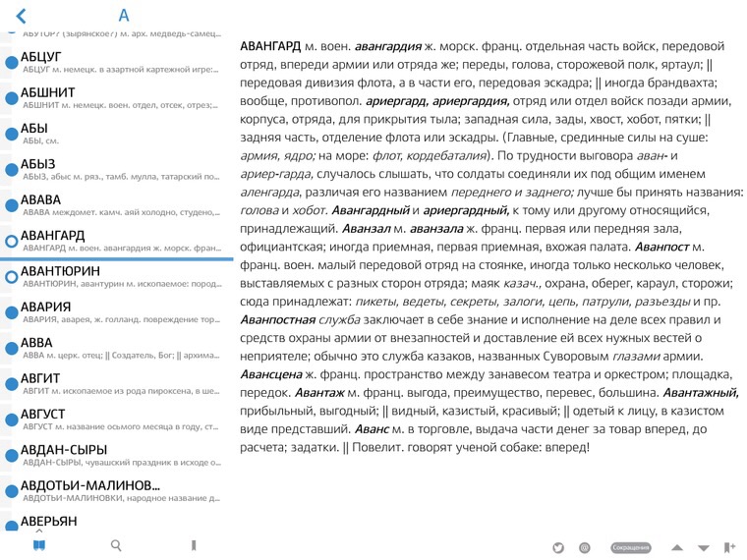Click the blue dot beside АВАРИЯ

(x=12, y=312)
